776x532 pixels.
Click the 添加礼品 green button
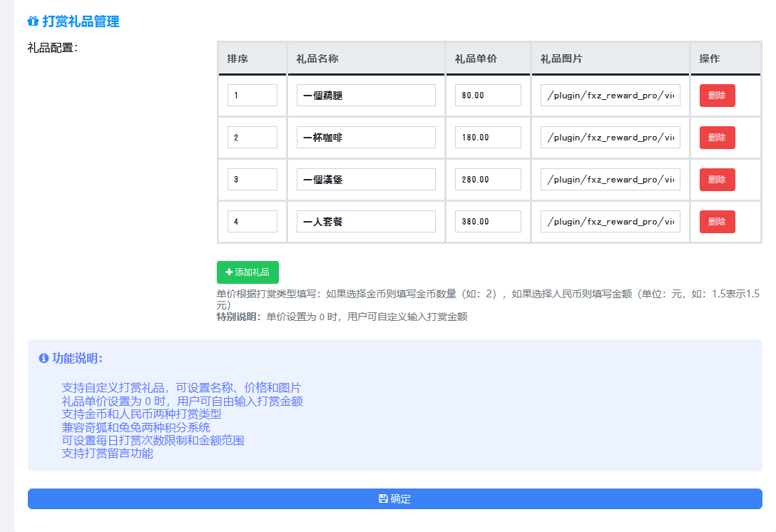[247, 272]
